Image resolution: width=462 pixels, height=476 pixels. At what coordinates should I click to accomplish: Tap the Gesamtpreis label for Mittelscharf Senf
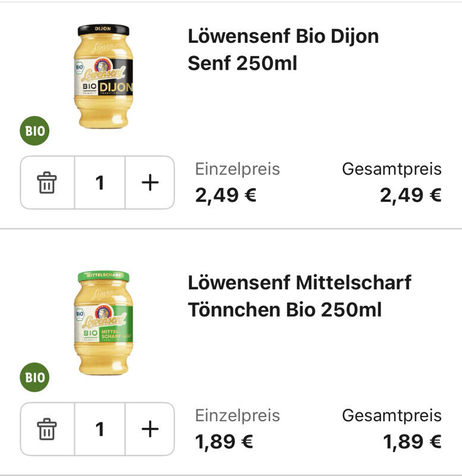(x=392, y=416)
